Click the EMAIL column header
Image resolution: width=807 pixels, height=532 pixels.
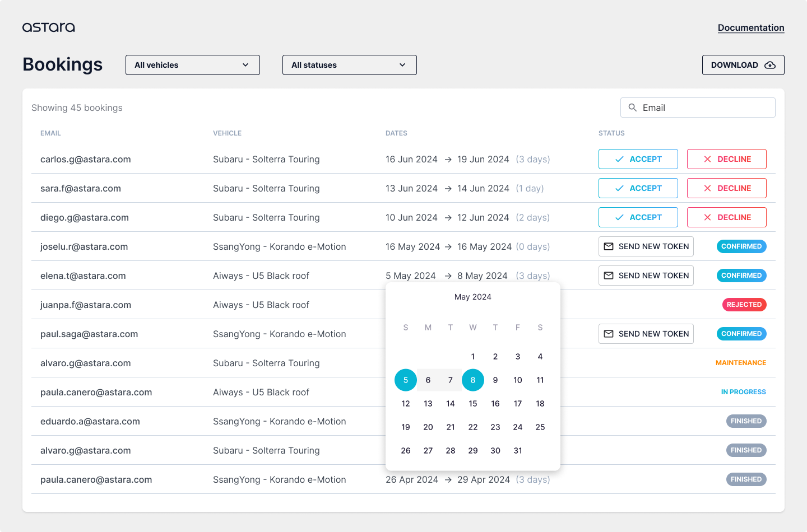50,133
